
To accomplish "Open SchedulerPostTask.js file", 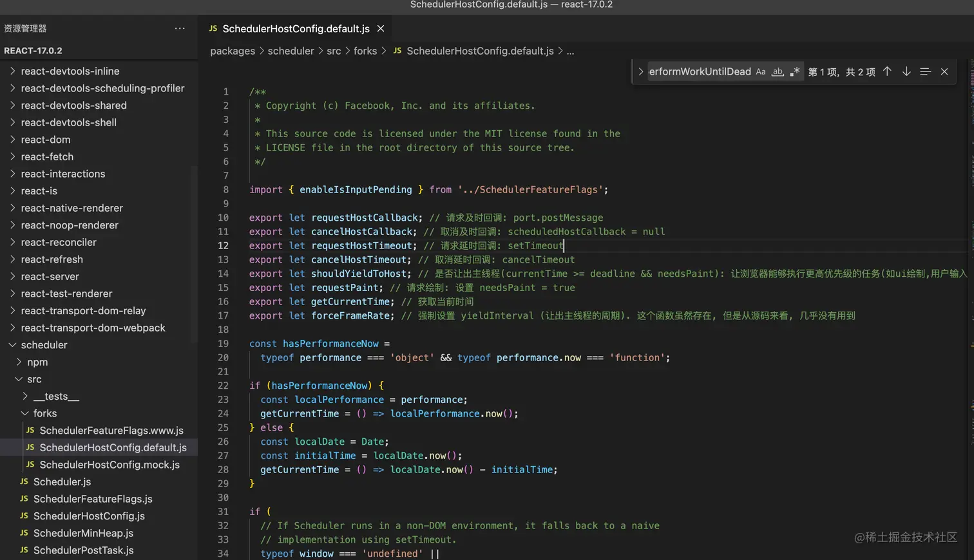I will point(83,550).
